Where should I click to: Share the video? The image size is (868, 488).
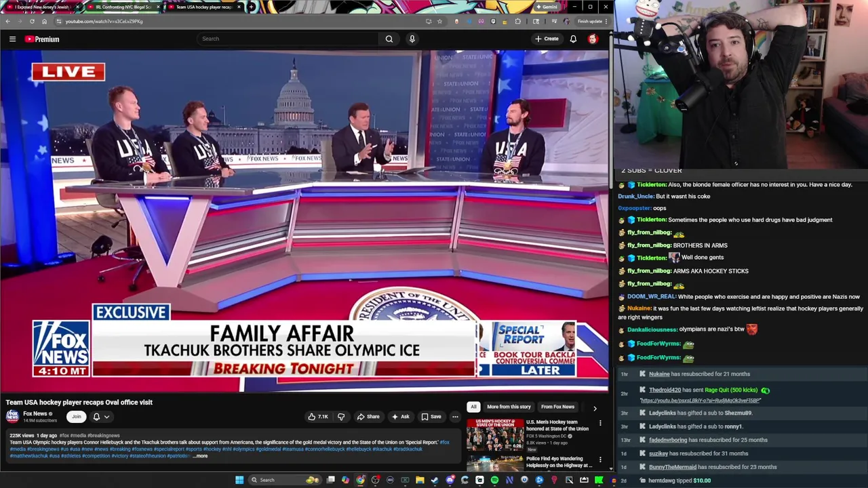[368, 417]
